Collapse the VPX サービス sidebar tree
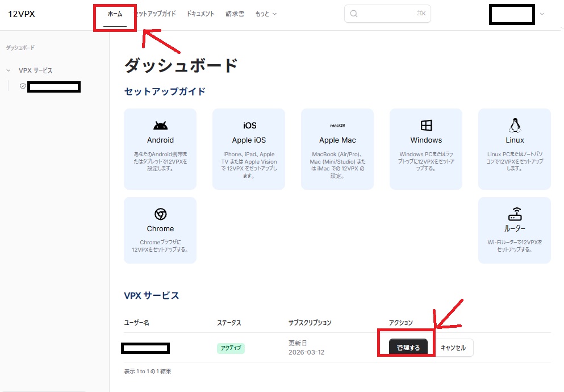The width and height of the screenshot is (564, 392). tap(9, 70)
